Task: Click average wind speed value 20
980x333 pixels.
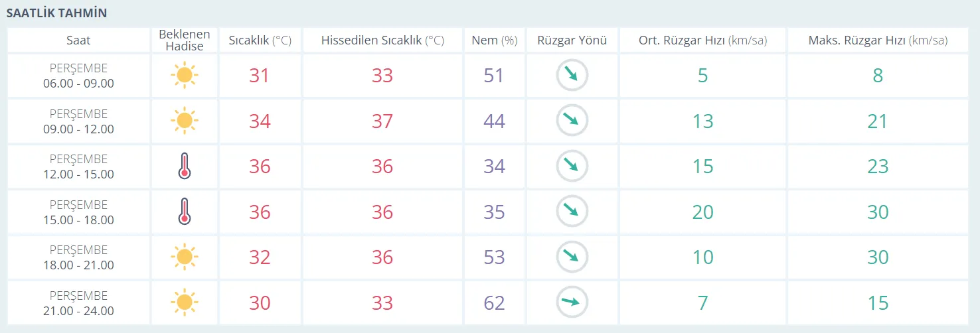Action: pyautogui.click(x=702, y=212)
